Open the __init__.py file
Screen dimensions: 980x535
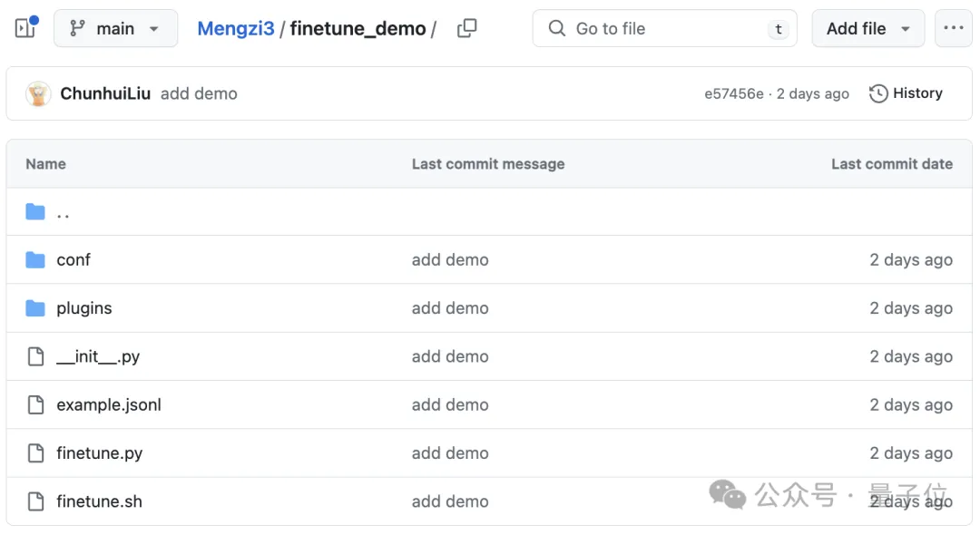[98, 356]
